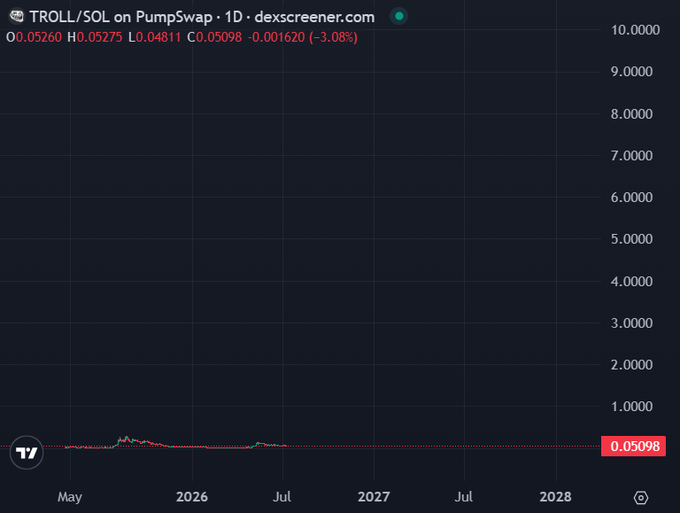The height and width of the screenshot is (513, 680).
Task: Select the 5.0000 price axis label
Action: [x=631, y=239]
